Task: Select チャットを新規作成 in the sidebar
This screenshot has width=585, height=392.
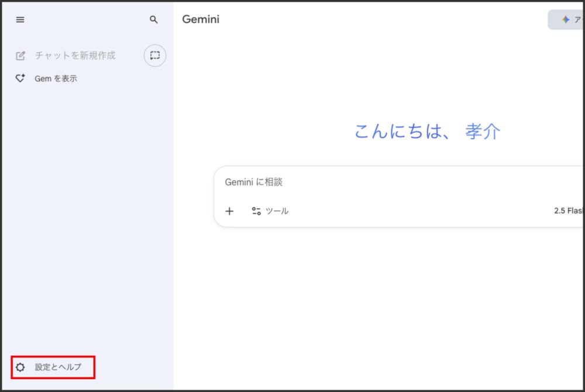Action: coord(75,56)
